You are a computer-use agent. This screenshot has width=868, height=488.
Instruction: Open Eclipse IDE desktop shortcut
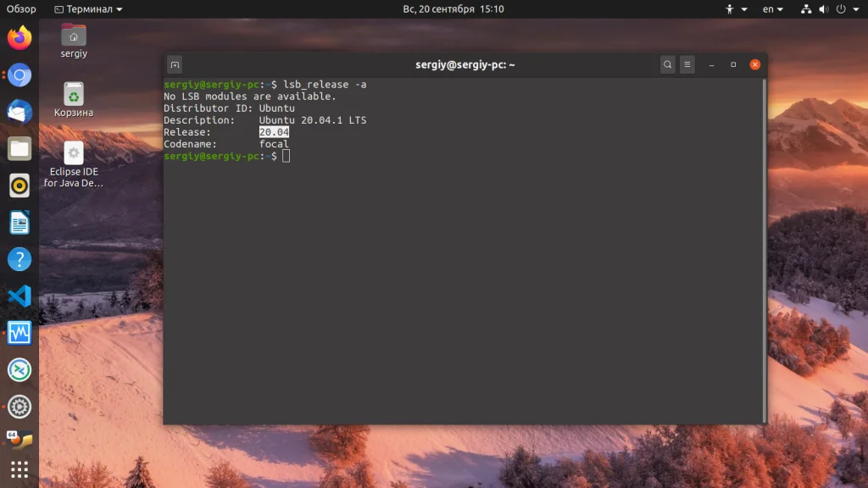pyautogui.click(x=74, y=164)
